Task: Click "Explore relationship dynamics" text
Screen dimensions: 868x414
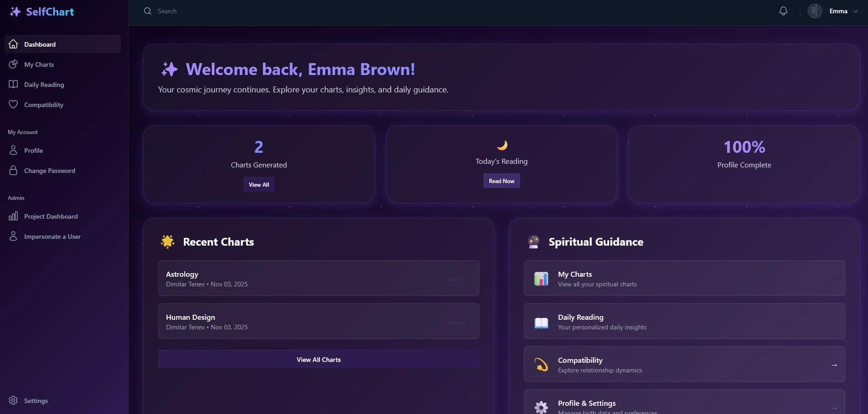Action: [x=600, y=370]
